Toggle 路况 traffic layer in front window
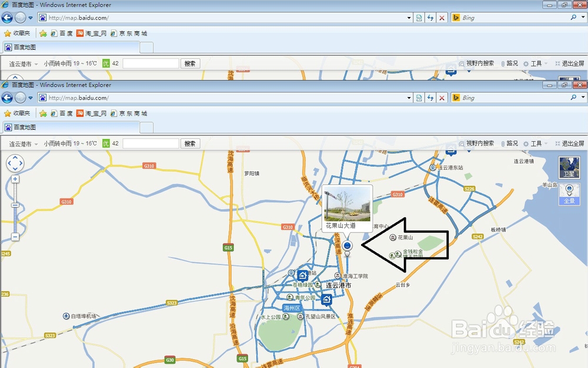 click(x=509, y=144)
